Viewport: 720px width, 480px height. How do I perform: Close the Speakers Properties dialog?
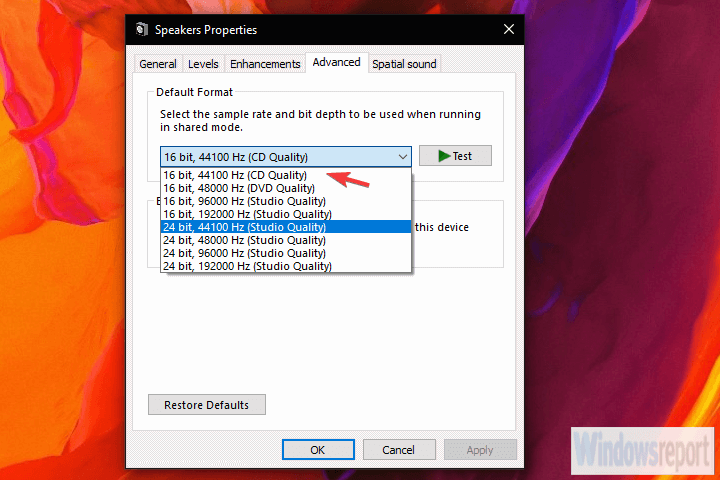[x=509, y=29]
